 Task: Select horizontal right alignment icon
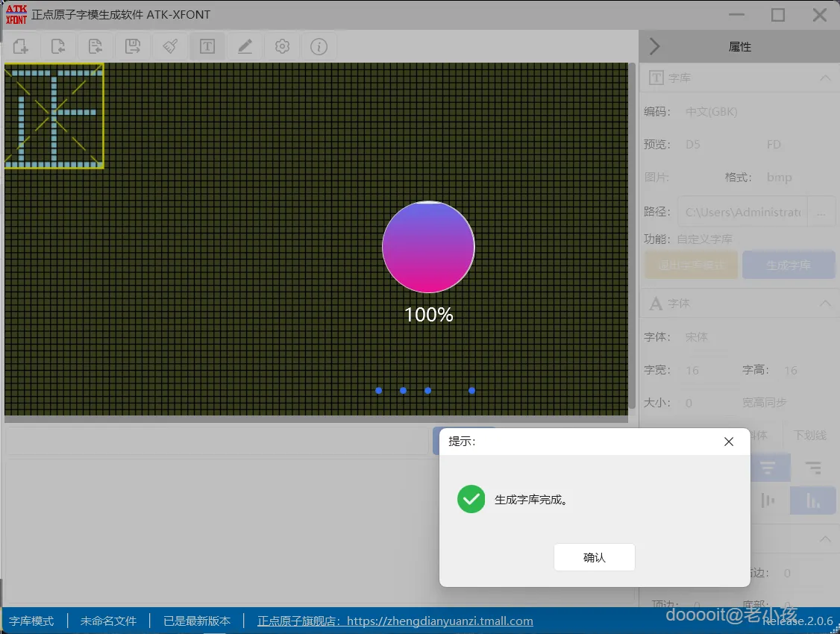(813, 468)
